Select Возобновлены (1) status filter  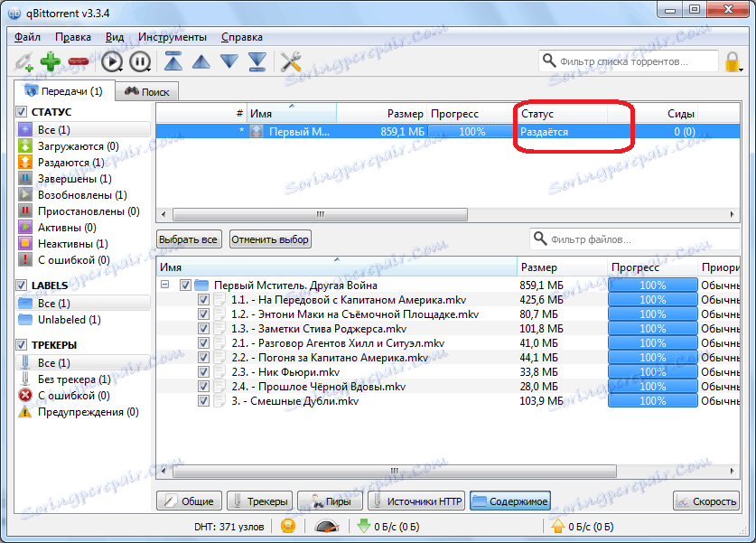coord(83,195)
